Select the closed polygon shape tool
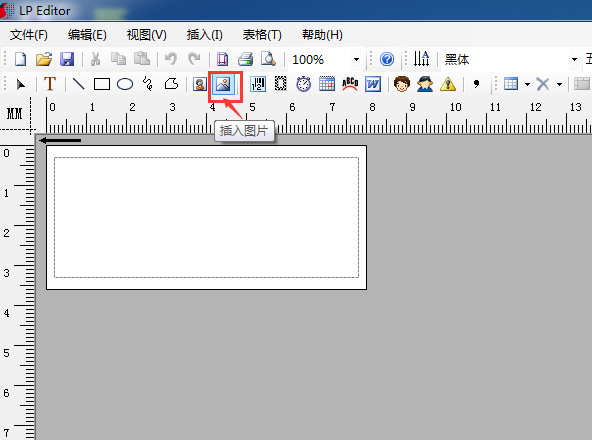Image resolution: width=592 pixels, height=440 pixels. point(171,84)
